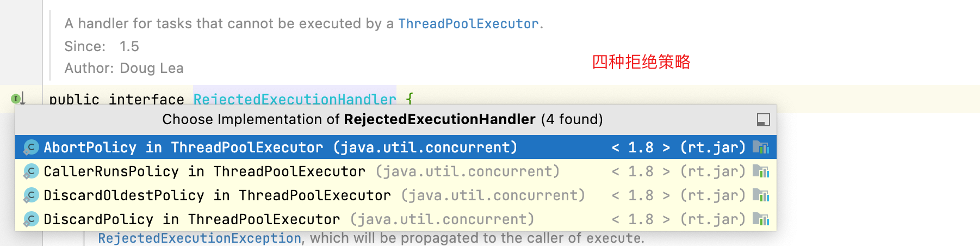
Task: Select CallerRunsPolicy in ThreadPoolExecutor implementation
Action: (x=395, y=171)
